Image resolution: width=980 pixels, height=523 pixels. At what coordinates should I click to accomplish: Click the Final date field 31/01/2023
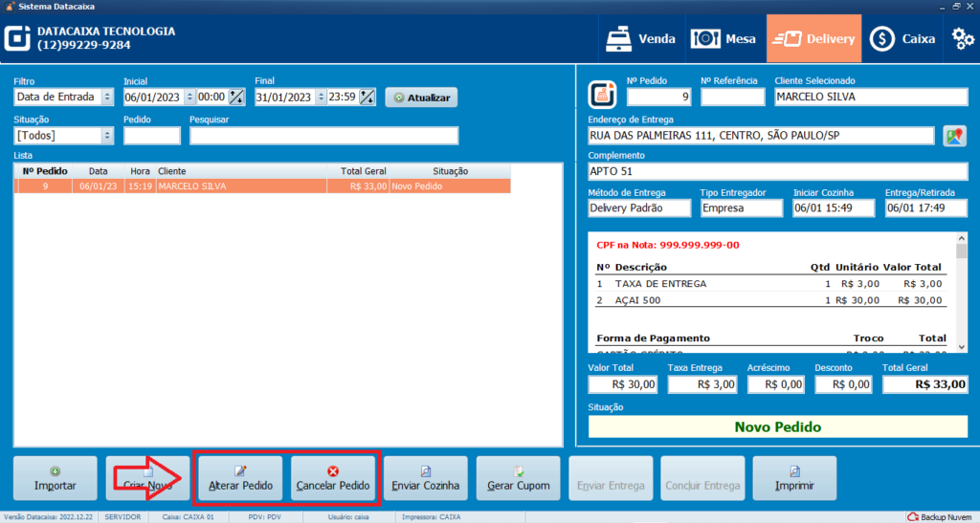pos(285,98)
